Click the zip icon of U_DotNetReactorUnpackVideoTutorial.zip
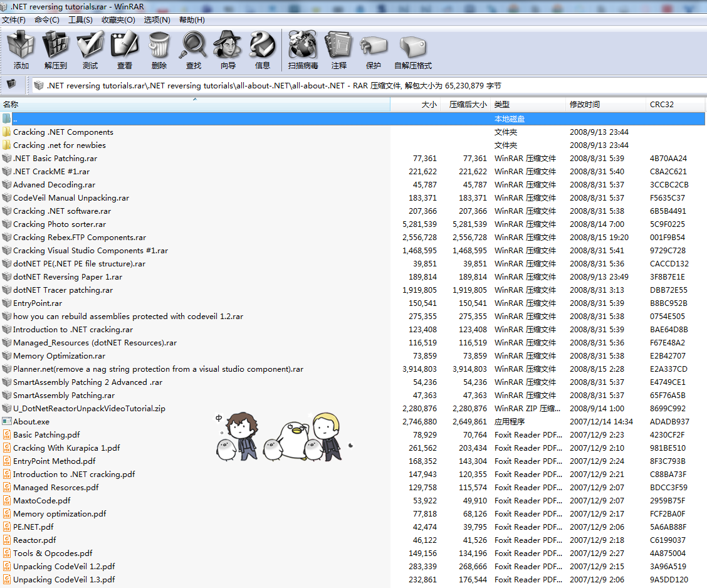This screenshot has height=588, width=707. [x=6, y=409]
